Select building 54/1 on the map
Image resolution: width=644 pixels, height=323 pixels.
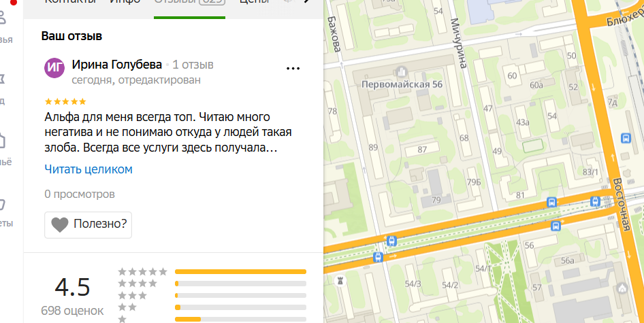coord(483,269)
